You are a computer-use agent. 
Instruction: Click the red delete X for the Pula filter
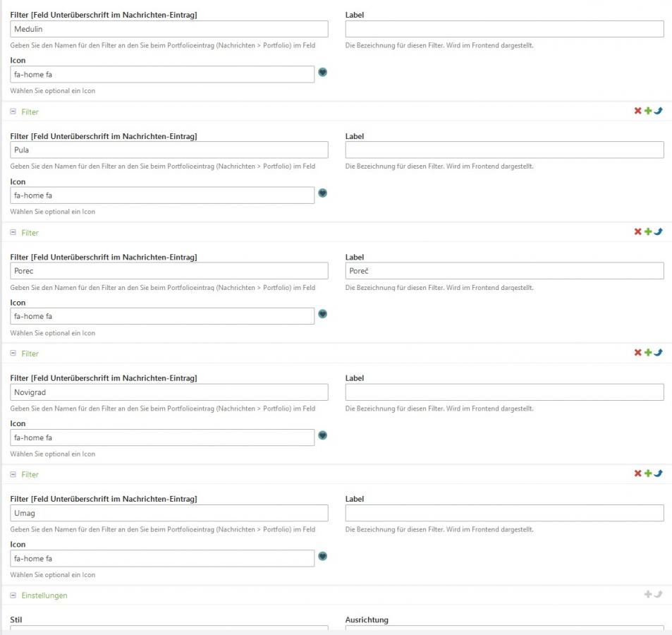pyautogui.click(x=638, y=111)
